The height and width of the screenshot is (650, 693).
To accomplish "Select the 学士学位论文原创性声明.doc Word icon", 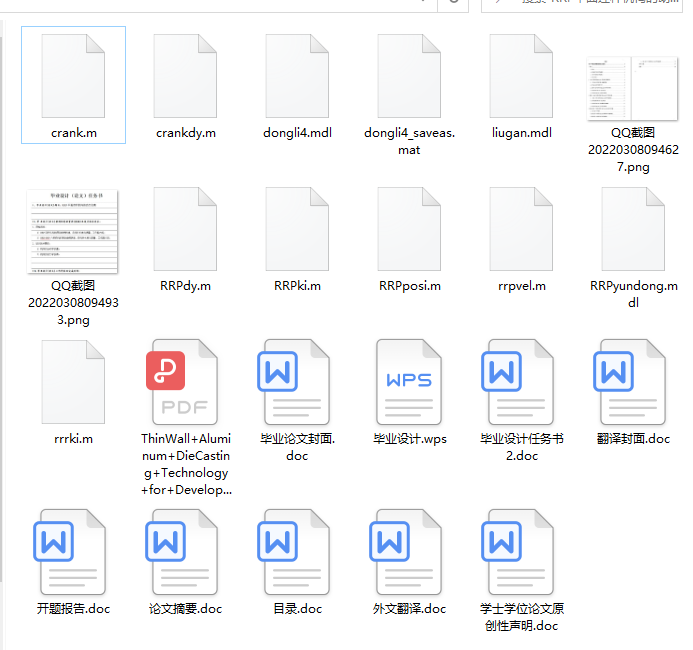I will [518, 552].
